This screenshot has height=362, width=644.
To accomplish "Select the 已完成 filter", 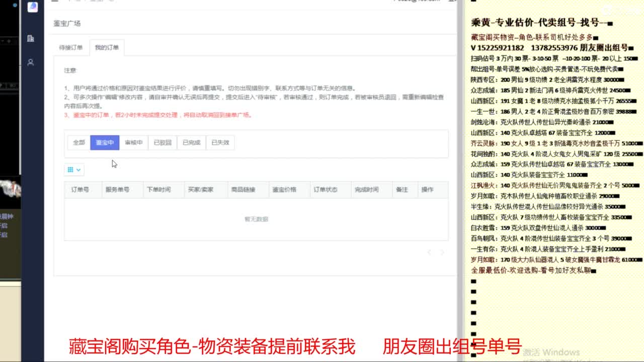I will [191, 142].
